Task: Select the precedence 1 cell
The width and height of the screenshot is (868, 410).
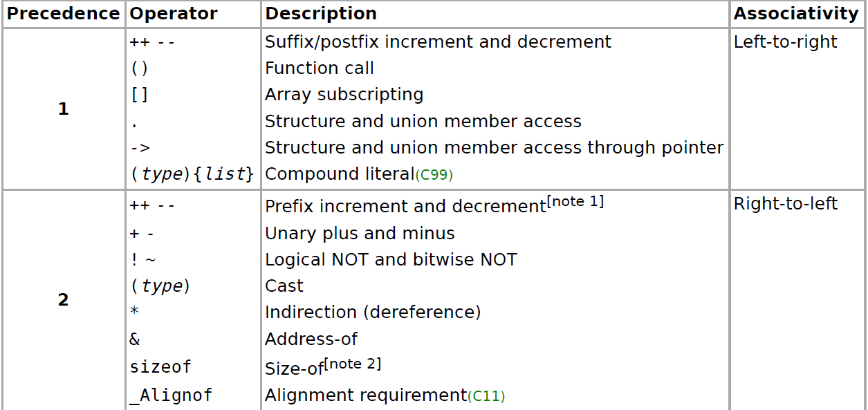Action: coord(64,109)
